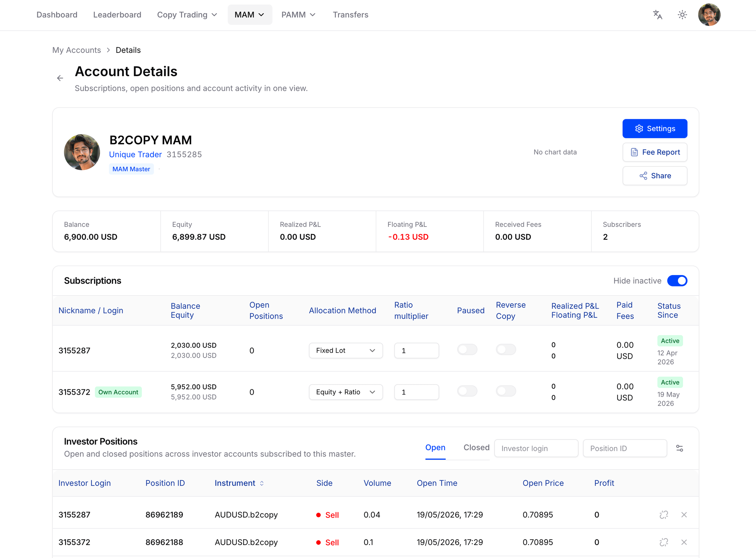The width and height of the screenshot is (756, 558).
Task: Click the MAM Master badge
Action: tap(131, 169)
